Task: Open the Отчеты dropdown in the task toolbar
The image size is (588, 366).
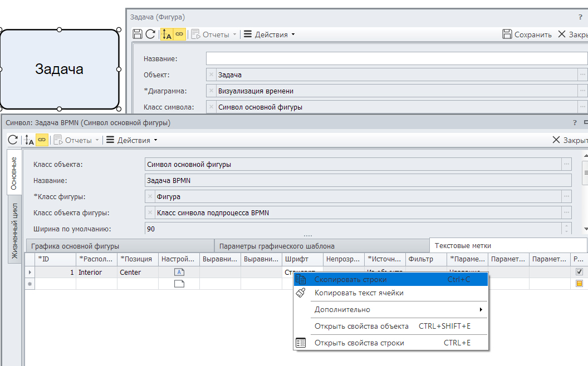Action: point(215,34)
